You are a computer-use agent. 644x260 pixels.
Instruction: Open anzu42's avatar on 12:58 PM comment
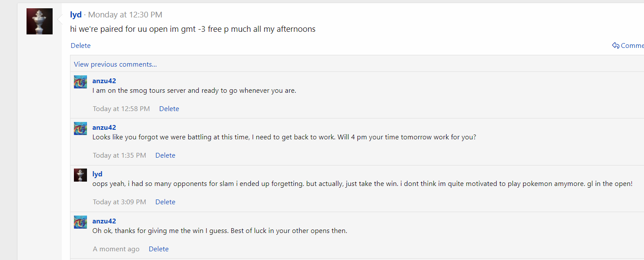click(x=80, y=82)
